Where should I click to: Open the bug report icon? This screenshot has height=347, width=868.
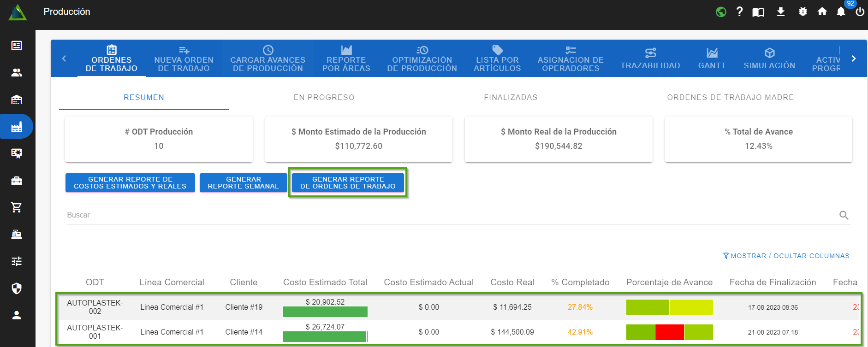point(803,12)
